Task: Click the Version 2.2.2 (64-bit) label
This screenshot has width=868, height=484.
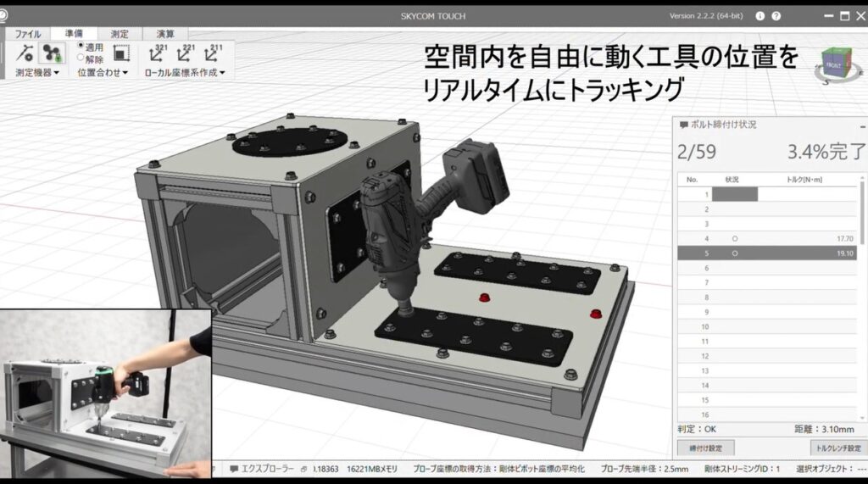Action: click(x=706, y=16)
